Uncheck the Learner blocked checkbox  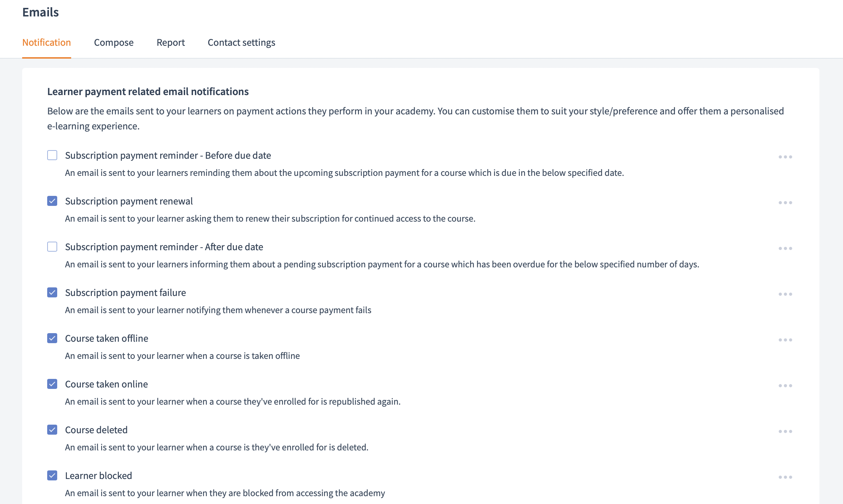click(x=52, y=475)
